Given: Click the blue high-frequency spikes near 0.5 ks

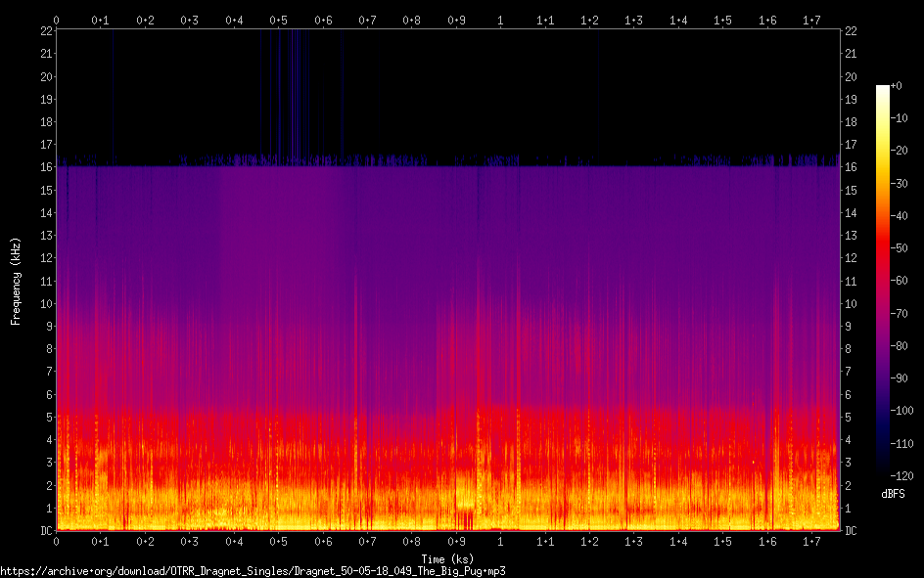Looking at the screenshot, I should coord(284,93).
